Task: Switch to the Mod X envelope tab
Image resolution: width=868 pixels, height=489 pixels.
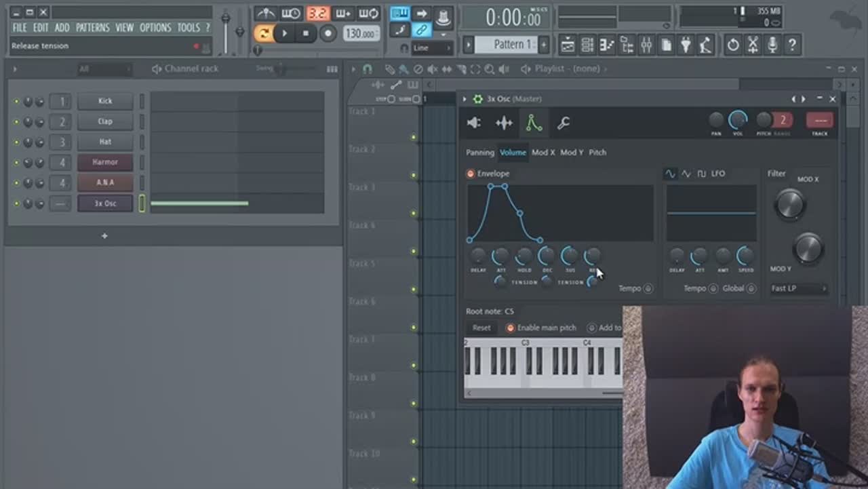Action: coord(543,153)
